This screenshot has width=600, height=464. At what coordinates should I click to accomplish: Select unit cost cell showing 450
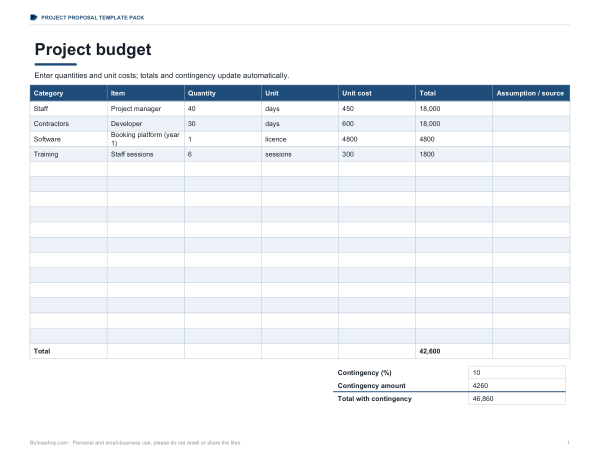click(x=377, y=109)
